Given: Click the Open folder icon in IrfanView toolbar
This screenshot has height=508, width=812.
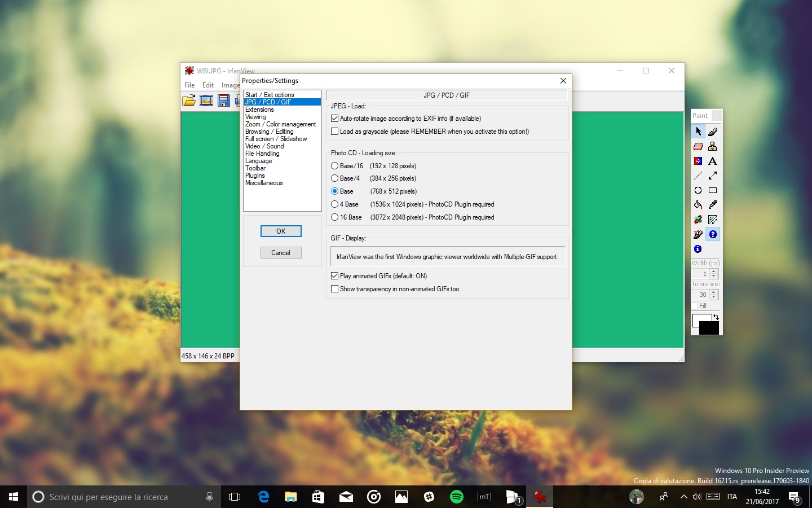Looking at the screenshot, I should point(189,101).
